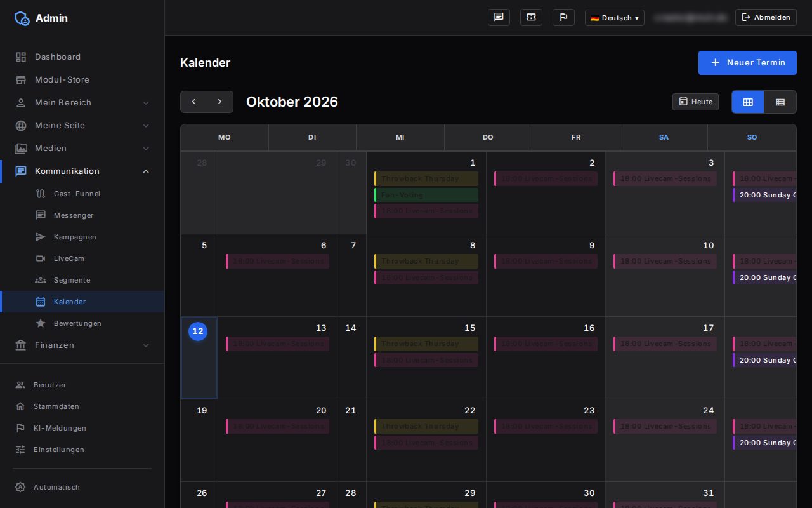Collapse Kommunikation section
812x508 pixels.
pyautogui.click(x=82, y=171)
